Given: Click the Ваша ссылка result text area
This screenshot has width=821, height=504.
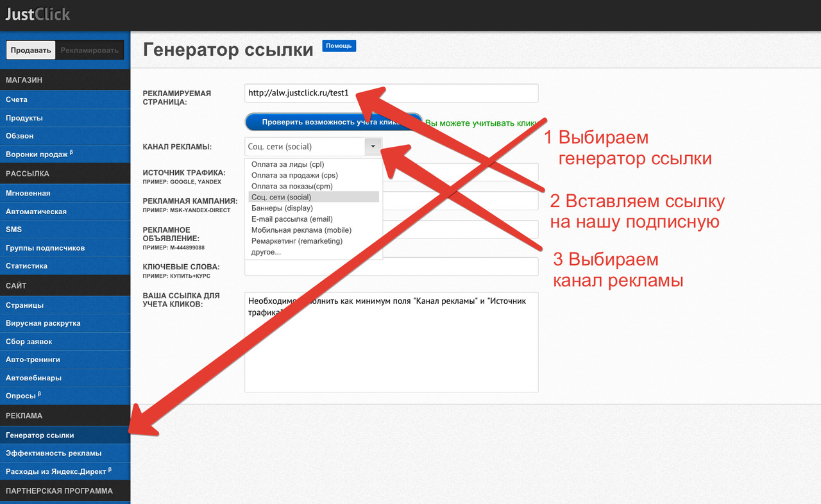Looking at the screenshot, I should tap(391, 342).
